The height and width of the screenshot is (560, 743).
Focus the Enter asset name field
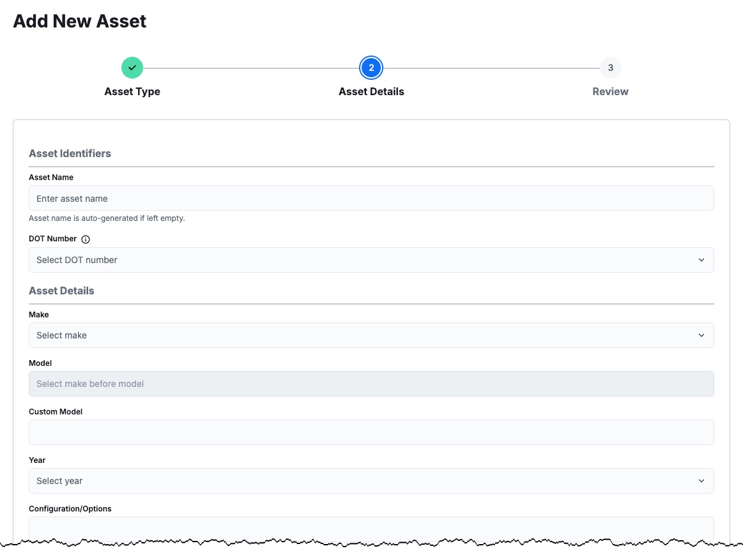pos(371,198)
